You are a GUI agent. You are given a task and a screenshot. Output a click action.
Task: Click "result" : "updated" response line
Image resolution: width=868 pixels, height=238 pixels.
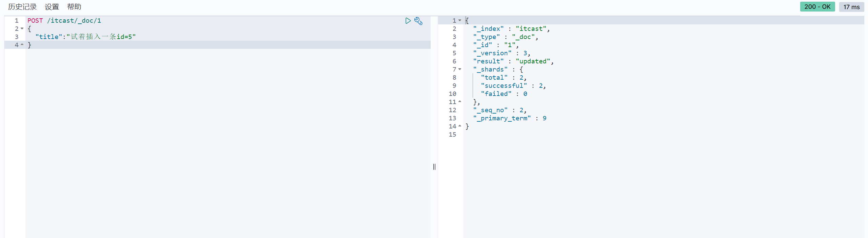(x=513, y=61)
